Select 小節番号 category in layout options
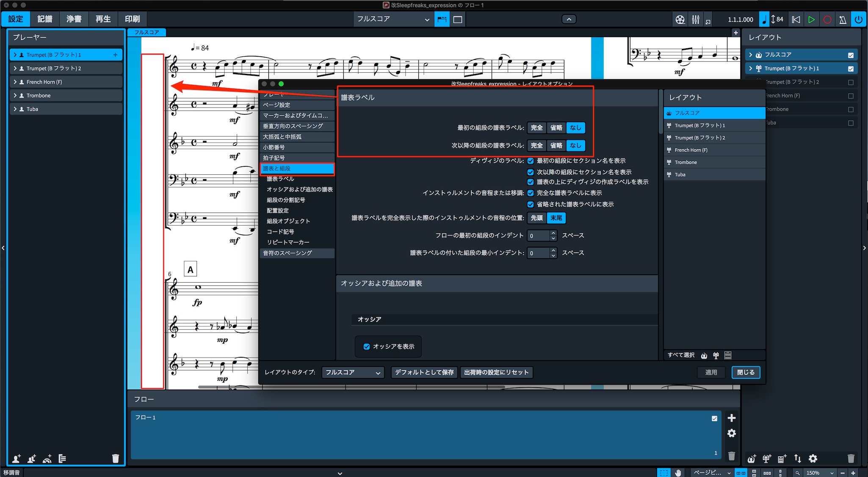The width and height of the screenshot is (868, 477). pyautogui.click(x=297, y=147)
